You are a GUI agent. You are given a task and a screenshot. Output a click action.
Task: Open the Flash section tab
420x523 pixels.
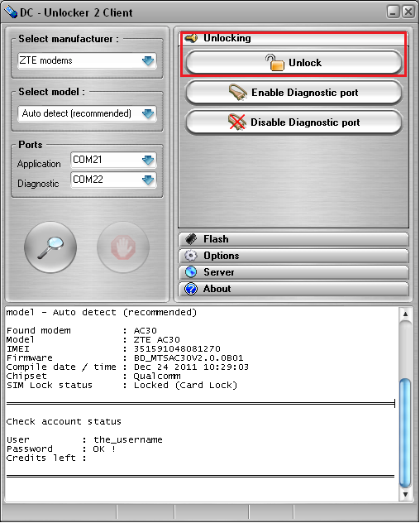294,239
